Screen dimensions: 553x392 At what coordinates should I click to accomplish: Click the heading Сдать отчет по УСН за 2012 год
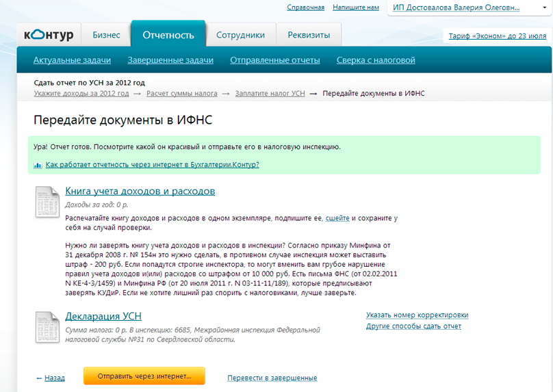pyautogui.click(x=89, y=83)
